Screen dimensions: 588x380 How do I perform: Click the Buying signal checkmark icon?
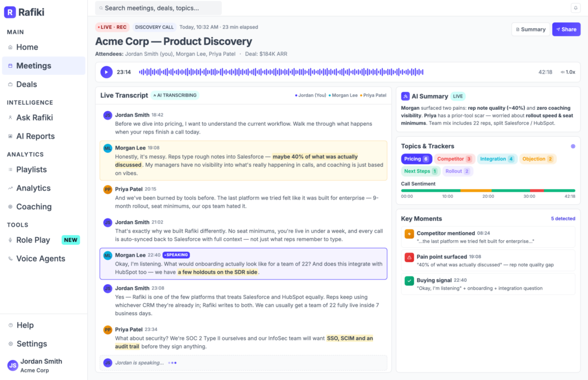pos(409,281)
